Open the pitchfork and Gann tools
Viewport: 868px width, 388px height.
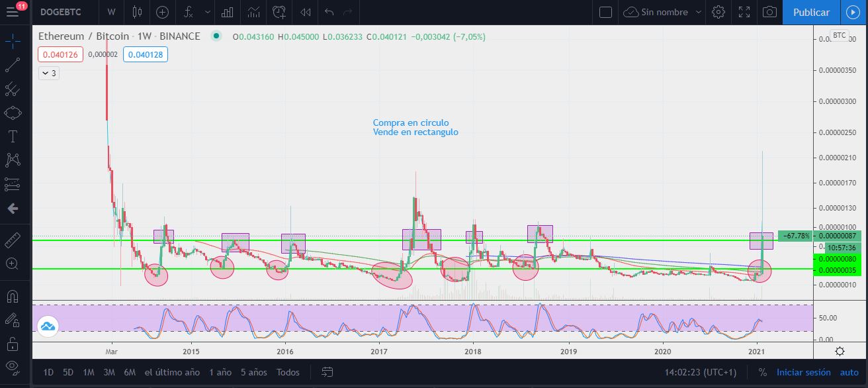point(12,89)
